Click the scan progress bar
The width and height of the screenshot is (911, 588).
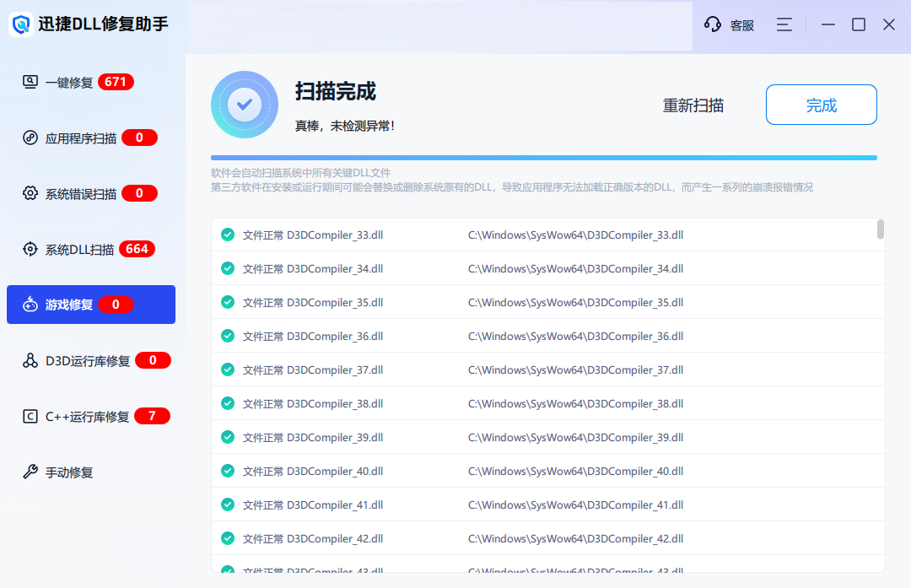coord(544,158)
